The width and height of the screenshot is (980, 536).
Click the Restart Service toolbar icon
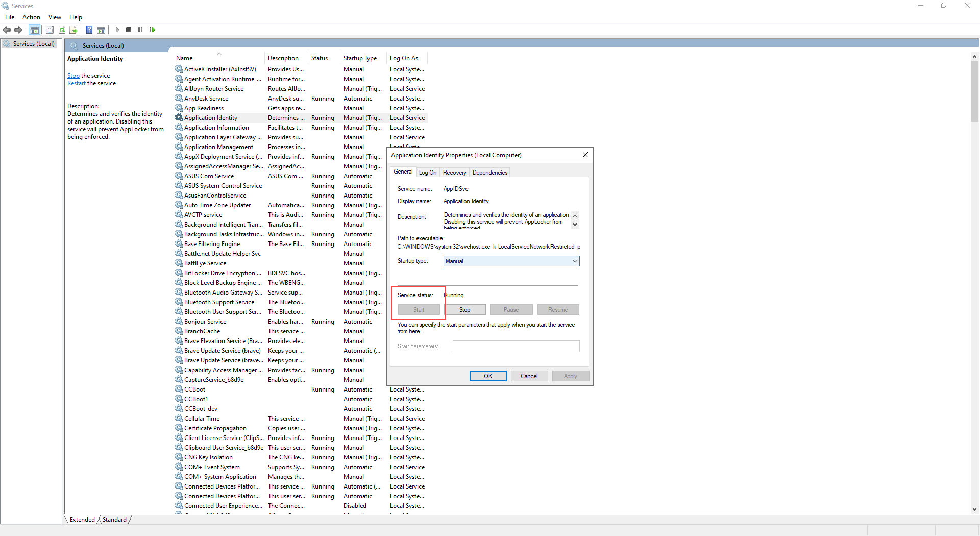[x=152, y=30]
